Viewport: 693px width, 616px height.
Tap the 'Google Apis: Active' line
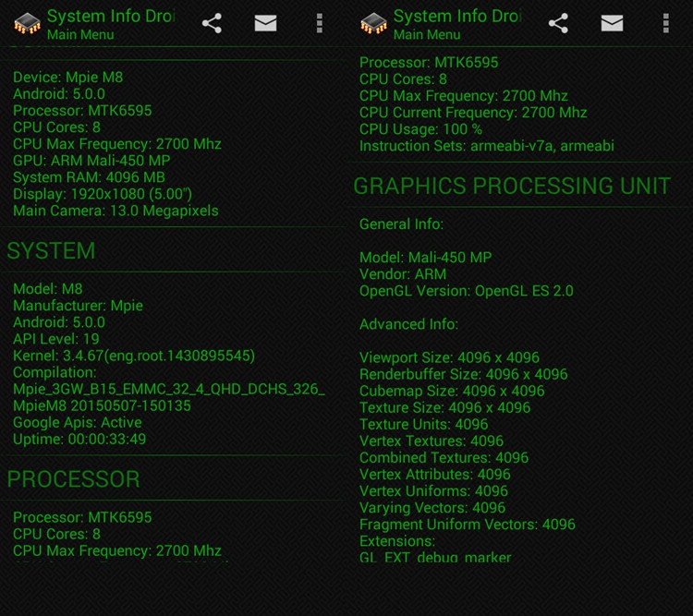[x=78, y=422]
